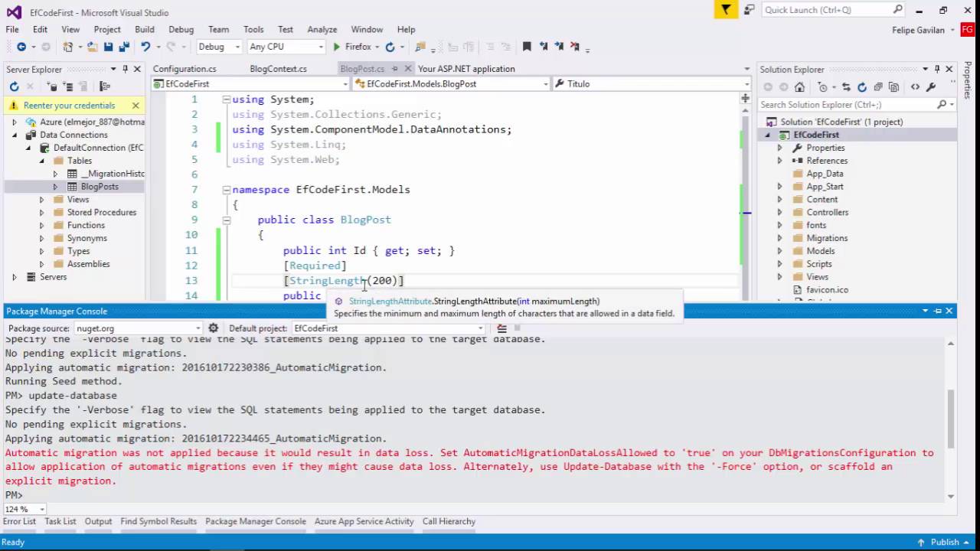
Task: Click the Package Manager Console vertical scrollbar
Action: (x=951, y=418)
